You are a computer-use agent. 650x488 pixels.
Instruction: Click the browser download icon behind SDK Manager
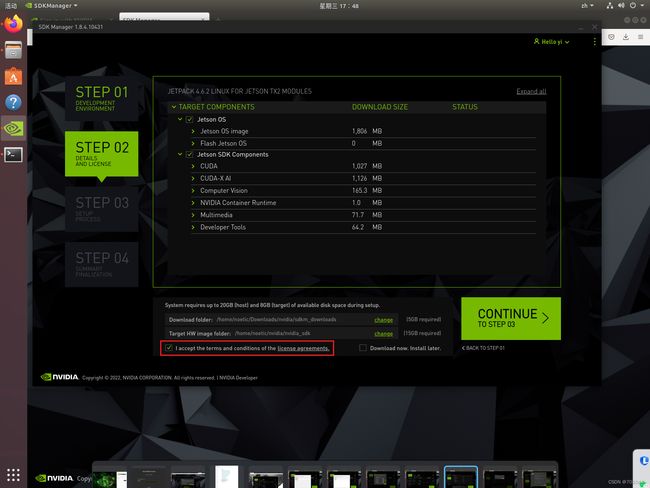coord(626,37)
